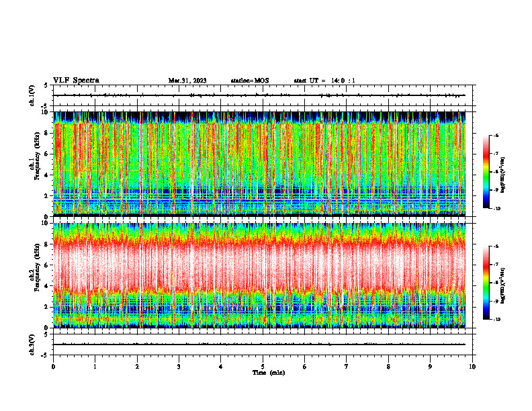Select "-8" label on ch.2 color bar
Viewport: 532px width, 411px height.
[x=496, y=283]
